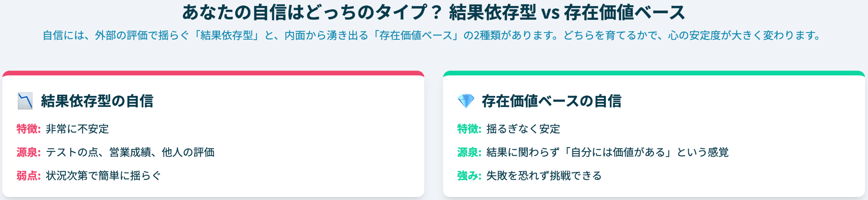Click the text 揺るぎなく安定
Image resolution: width=868 pixels, height=200 pixels.
[x=523, y=129]
